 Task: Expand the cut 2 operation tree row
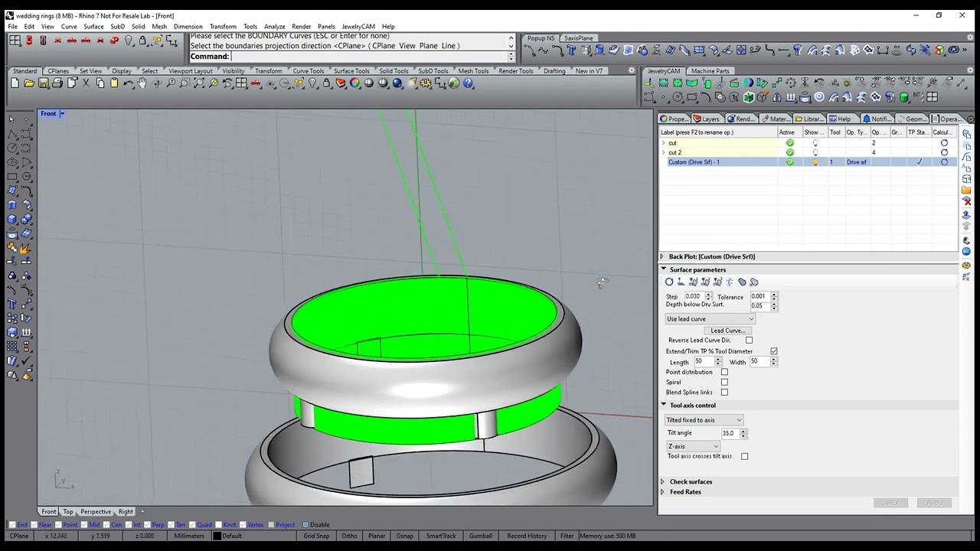pos(663,152)
